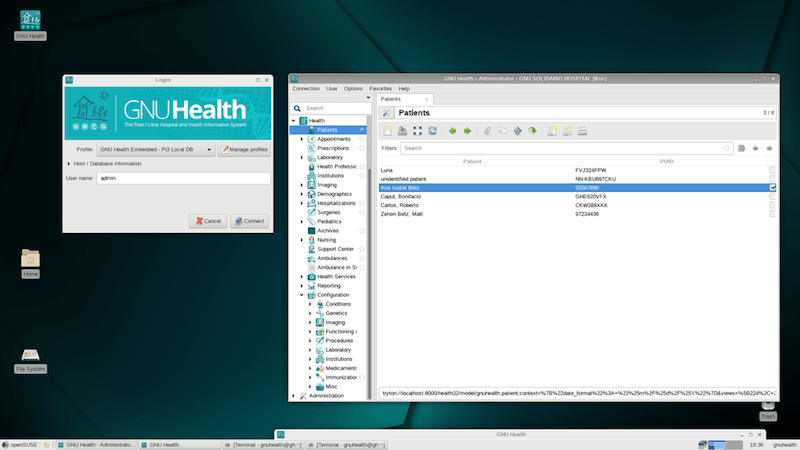The width and height of the screenshot is (800, 450).
Task: Launch the action icon in the Patients toolbar
Action: (517, 131)
